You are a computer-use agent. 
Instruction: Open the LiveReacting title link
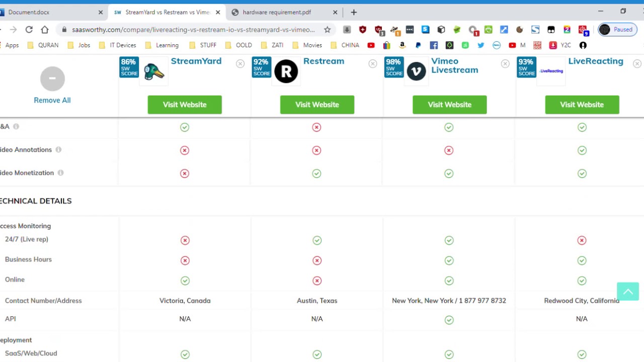click(x=596, y=61)
